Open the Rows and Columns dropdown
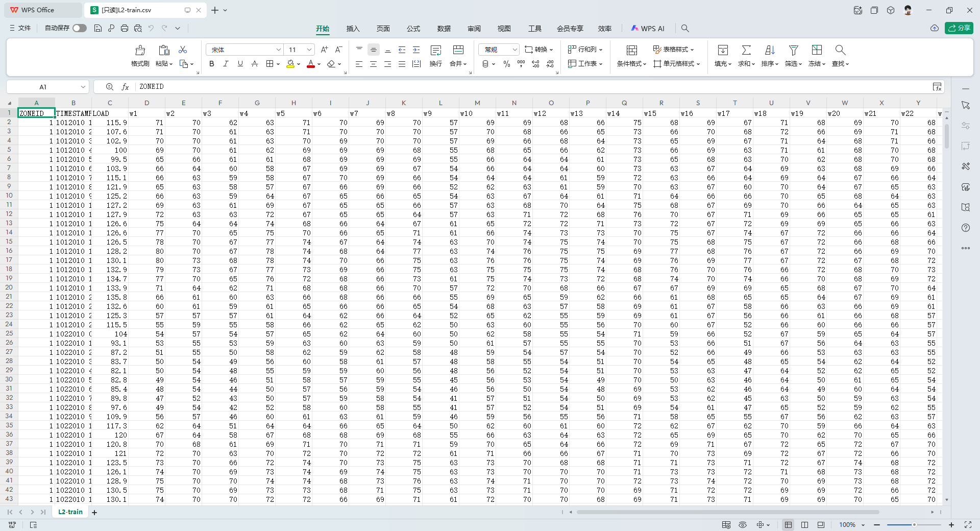Screen dimensions: 980x531 (585, 50)
